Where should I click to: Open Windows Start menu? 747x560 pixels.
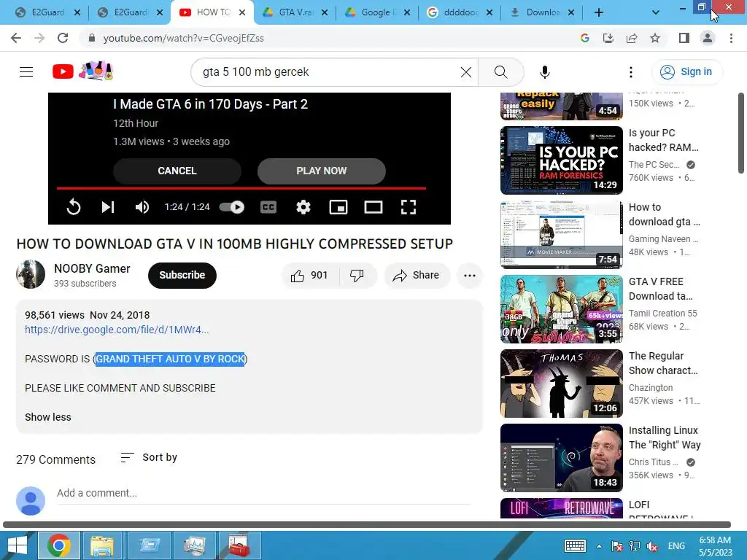(x=18, y=545)
